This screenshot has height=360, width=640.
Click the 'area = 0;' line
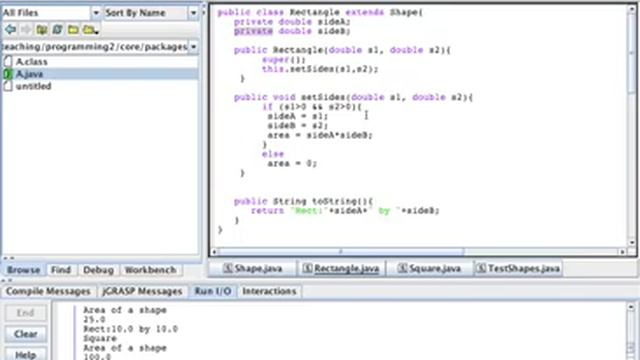coord(292,163)
